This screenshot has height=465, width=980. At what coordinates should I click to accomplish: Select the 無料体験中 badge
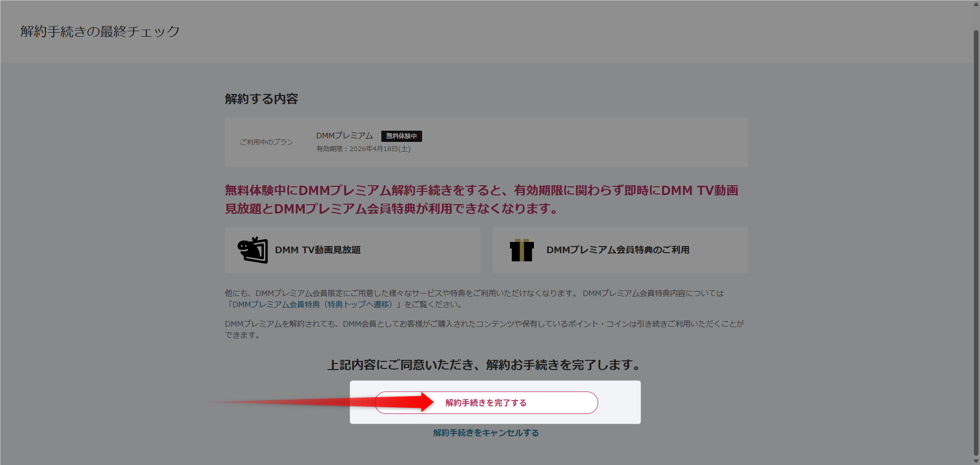tap(401, 136)
